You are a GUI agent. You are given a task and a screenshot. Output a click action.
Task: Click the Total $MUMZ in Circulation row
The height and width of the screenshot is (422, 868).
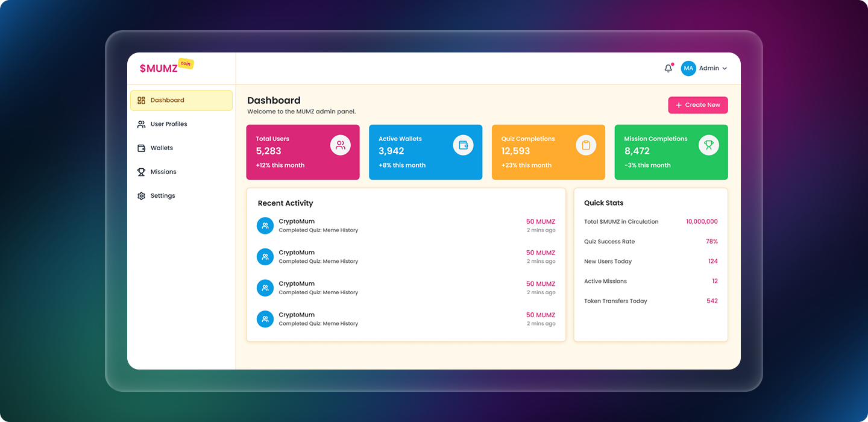650,222
